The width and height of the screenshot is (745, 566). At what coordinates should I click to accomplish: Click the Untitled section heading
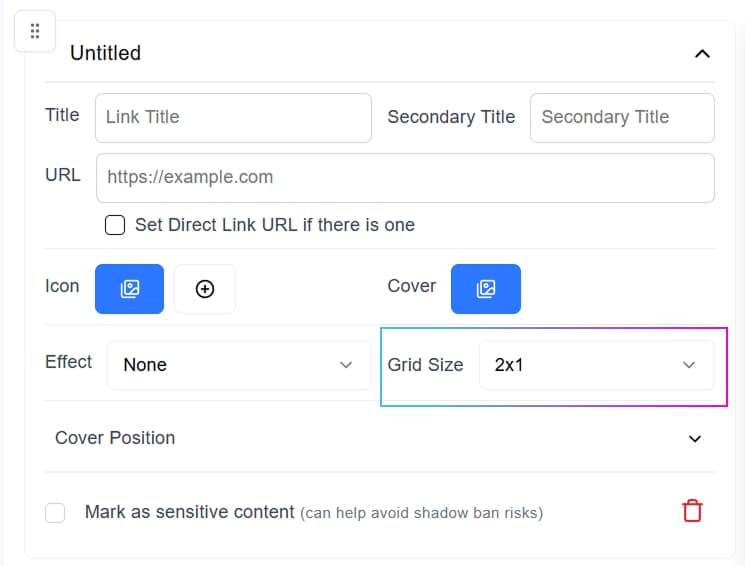point(105,53)
